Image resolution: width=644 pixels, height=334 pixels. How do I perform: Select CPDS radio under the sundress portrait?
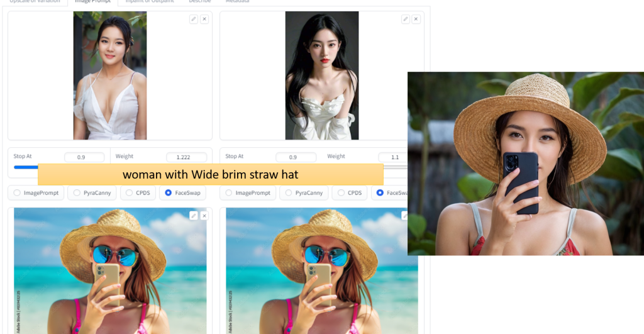tap(129, 193)
